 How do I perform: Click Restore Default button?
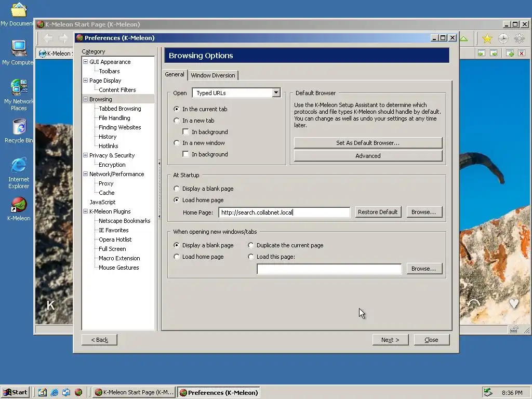[378, 212]
